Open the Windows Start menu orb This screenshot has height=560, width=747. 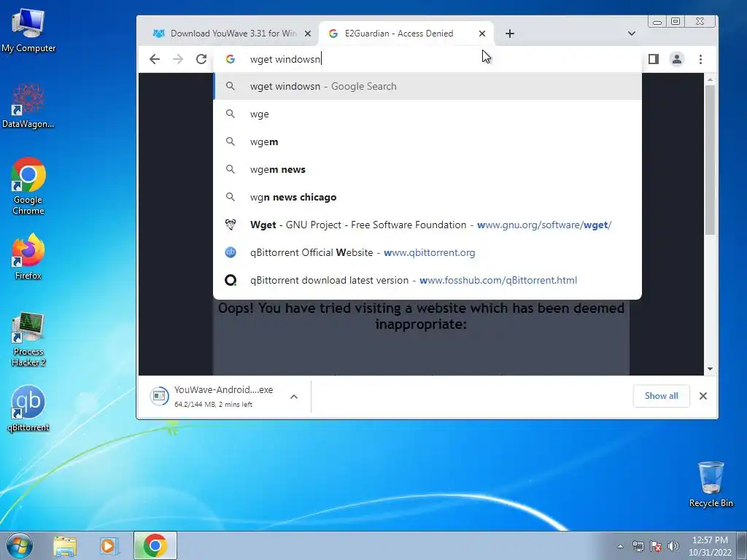[x=20, y=545]
